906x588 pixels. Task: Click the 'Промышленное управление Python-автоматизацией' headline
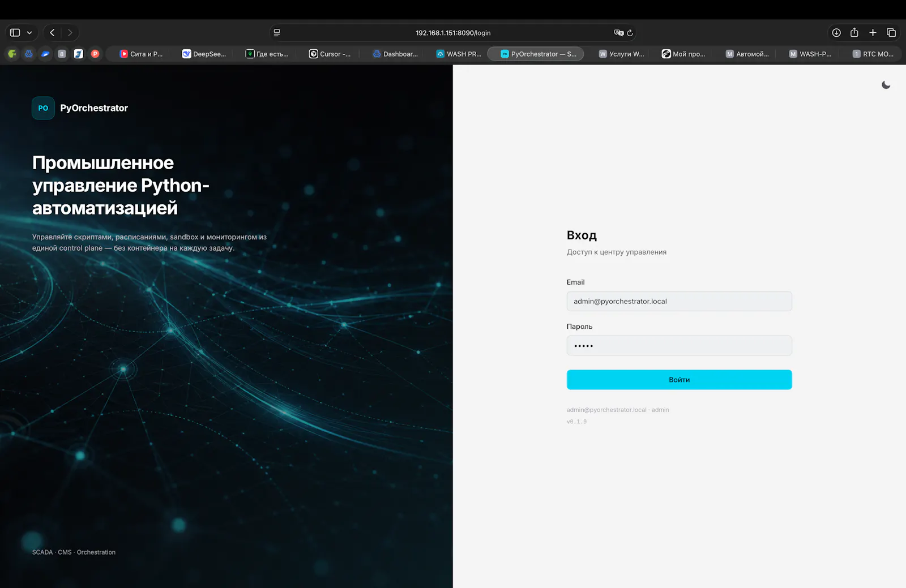[121, 186]
